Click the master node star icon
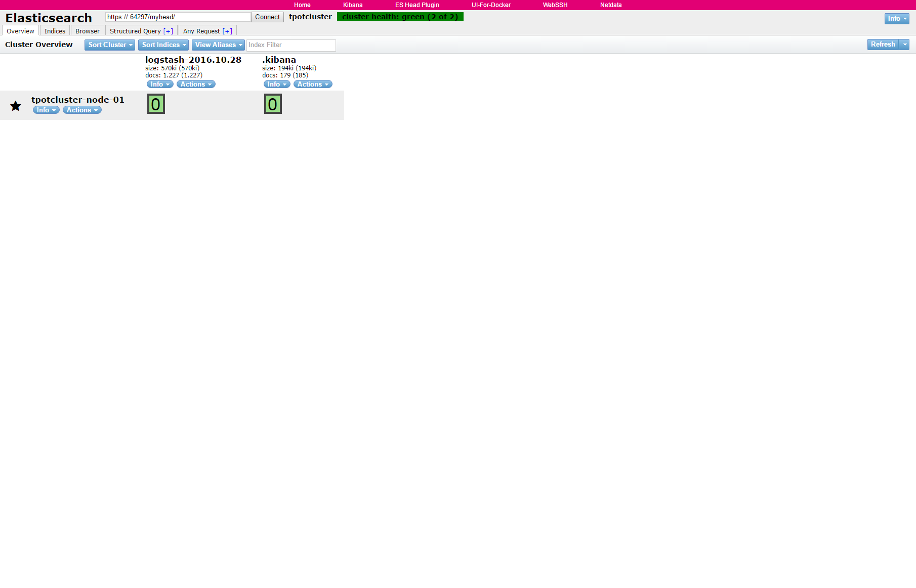 pyautogui.click(x=16, y=106)
